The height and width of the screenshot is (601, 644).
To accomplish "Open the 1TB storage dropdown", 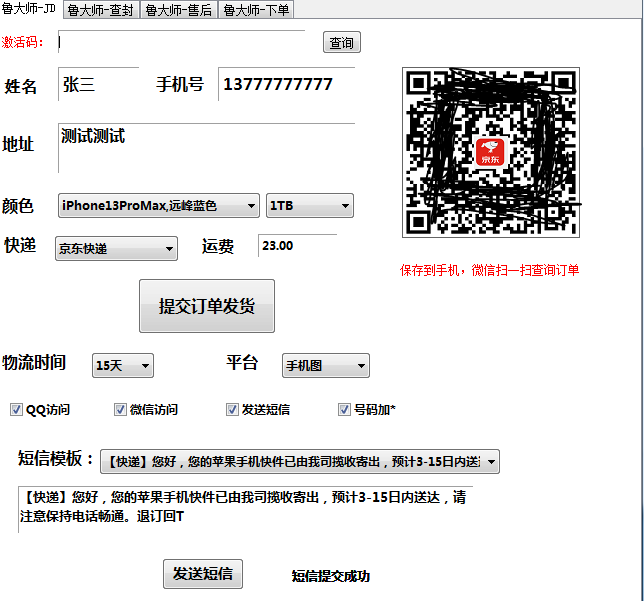I will coord(310,205).
